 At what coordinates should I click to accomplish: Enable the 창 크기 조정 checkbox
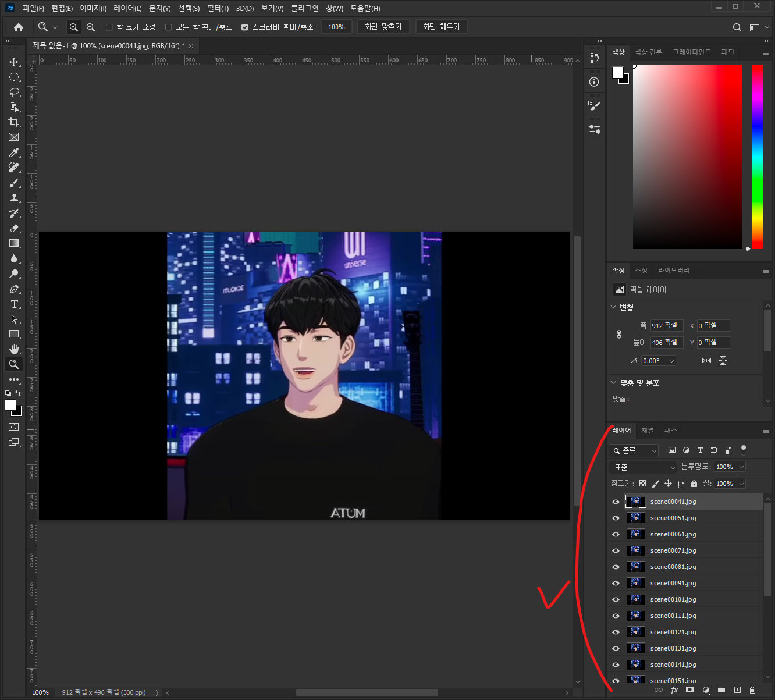click(109, 27)
